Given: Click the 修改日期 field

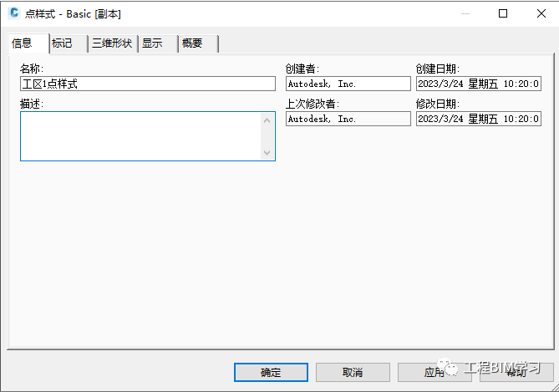Looking at the screenshot, I should pos(479,119).
